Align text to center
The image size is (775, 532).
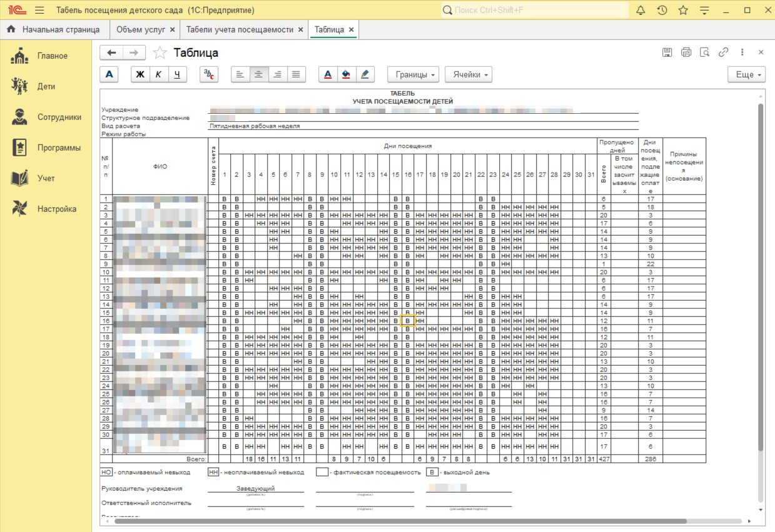(x=258, y=74)
